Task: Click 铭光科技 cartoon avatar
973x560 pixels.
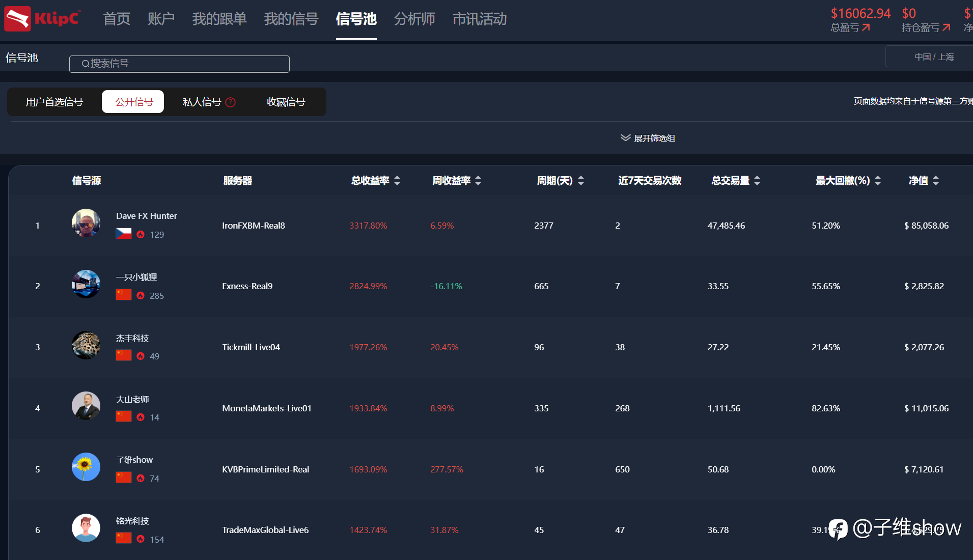Action: coord(86,528)
